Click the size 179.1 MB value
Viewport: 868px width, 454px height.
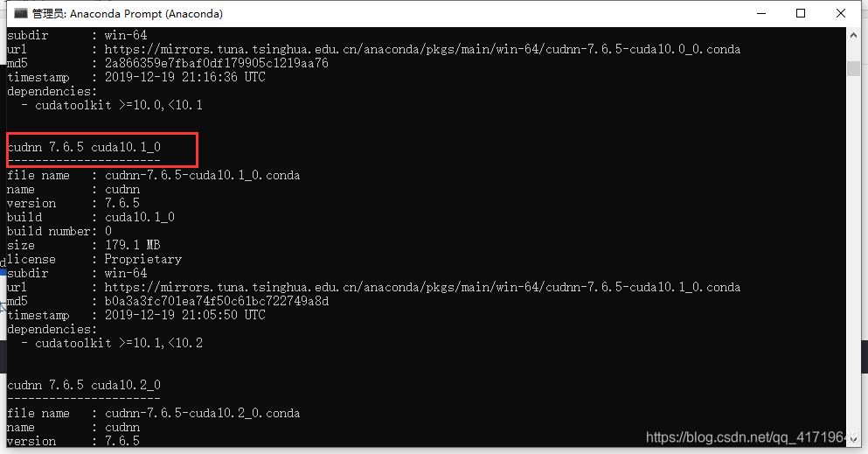132,245
